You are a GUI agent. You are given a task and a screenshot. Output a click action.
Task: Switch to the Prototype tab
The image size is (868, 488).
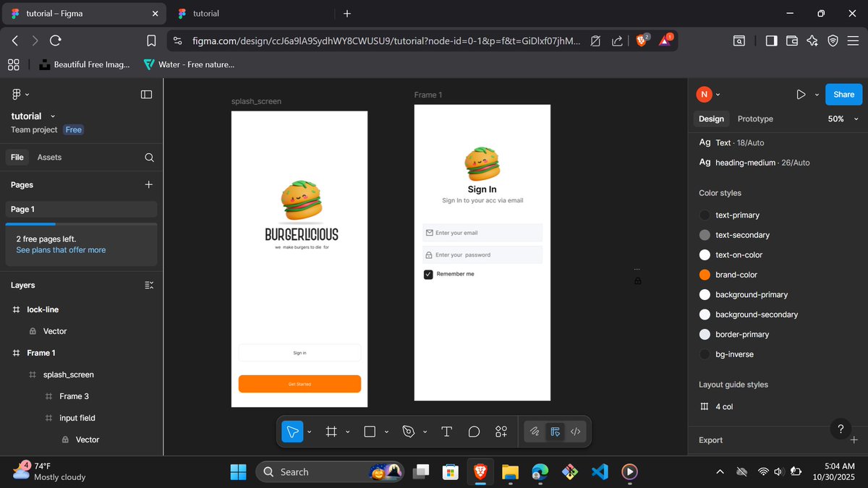tap(754, 119)
